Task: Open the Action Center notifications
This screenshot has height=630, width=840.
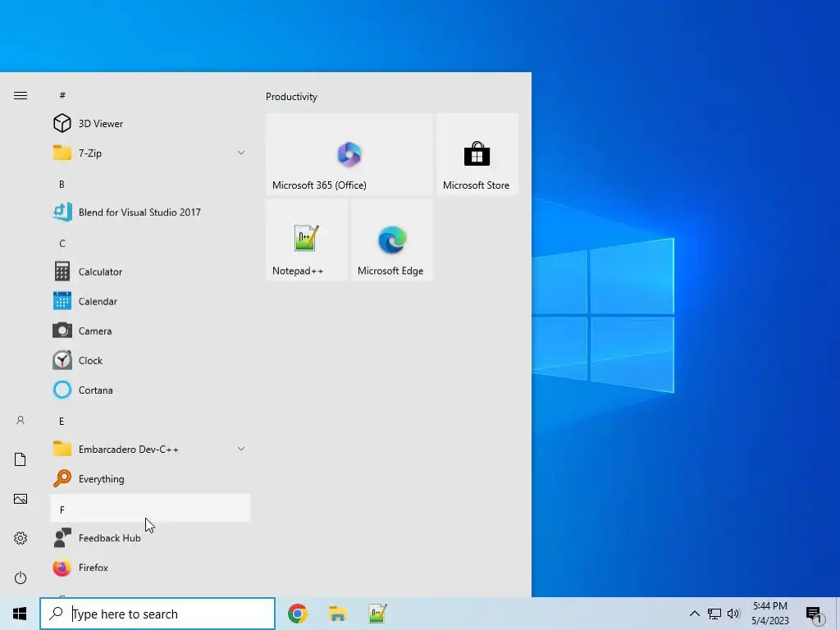Action: tap(815, 615)
